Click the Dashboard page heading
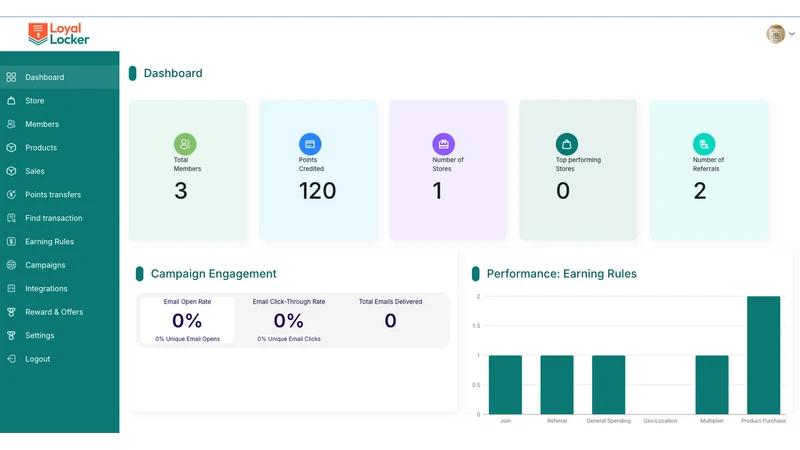This screenshot has height=450, width=800. point(173,73)
